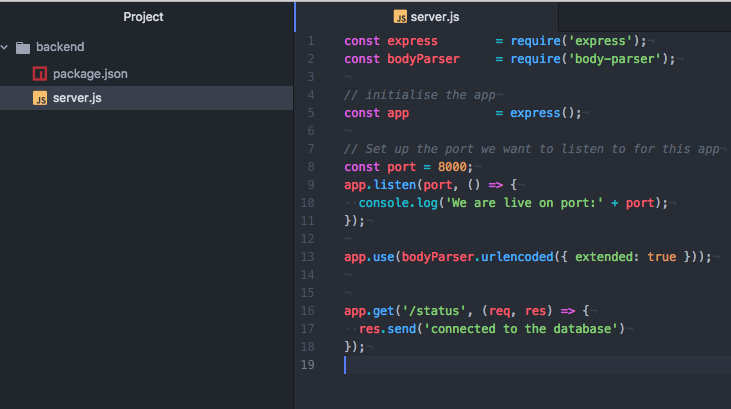This screenshot has width=731, height=409.
Task: Collapse the backend folder chevron
Action: point(5,47)
